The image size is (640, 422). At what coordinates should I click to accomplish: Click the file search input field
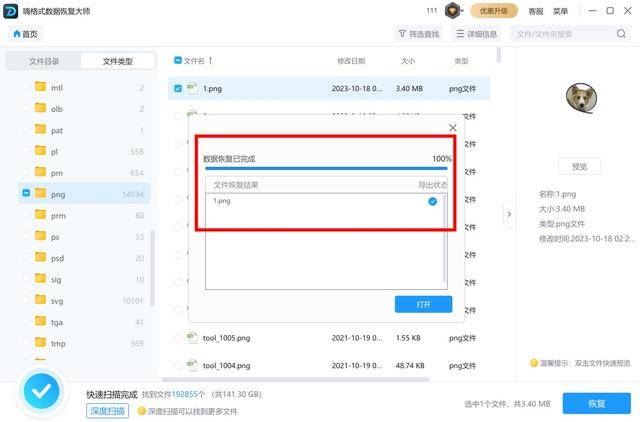point(563,34)
